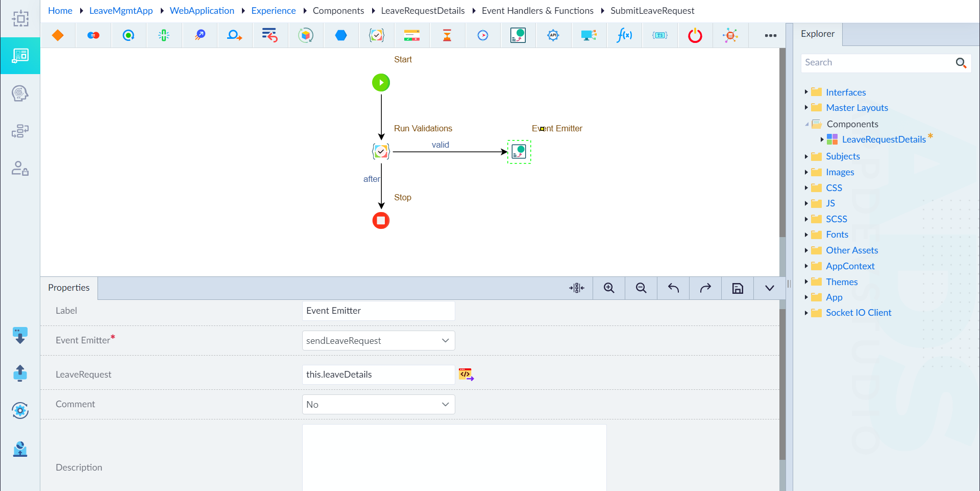This screenshot has width=980, height=491.
Task: Select the Explorer tab
Action: 818,34
